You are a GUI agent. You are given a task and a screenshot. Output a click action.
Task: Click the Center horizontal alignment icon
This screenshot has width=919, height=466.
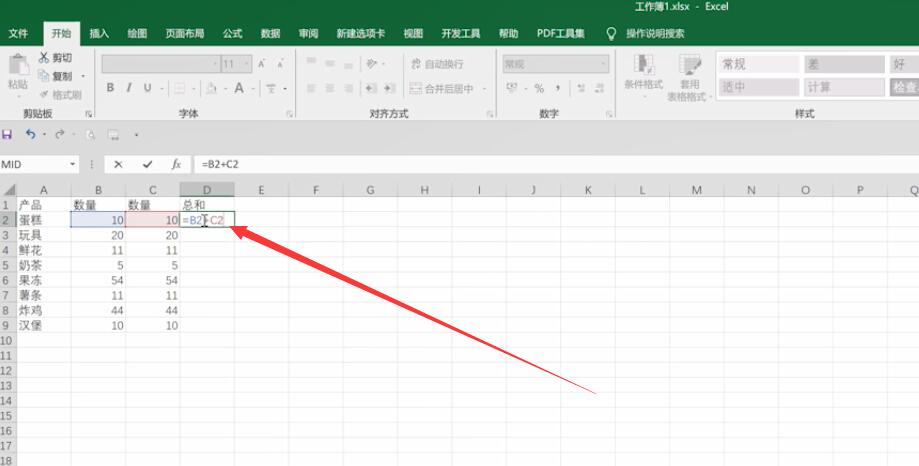pos(330,89)
